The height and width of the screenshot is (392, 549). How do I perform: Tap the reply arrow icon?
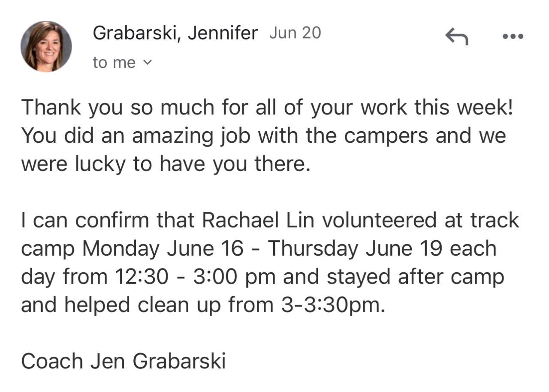[456, 36]
